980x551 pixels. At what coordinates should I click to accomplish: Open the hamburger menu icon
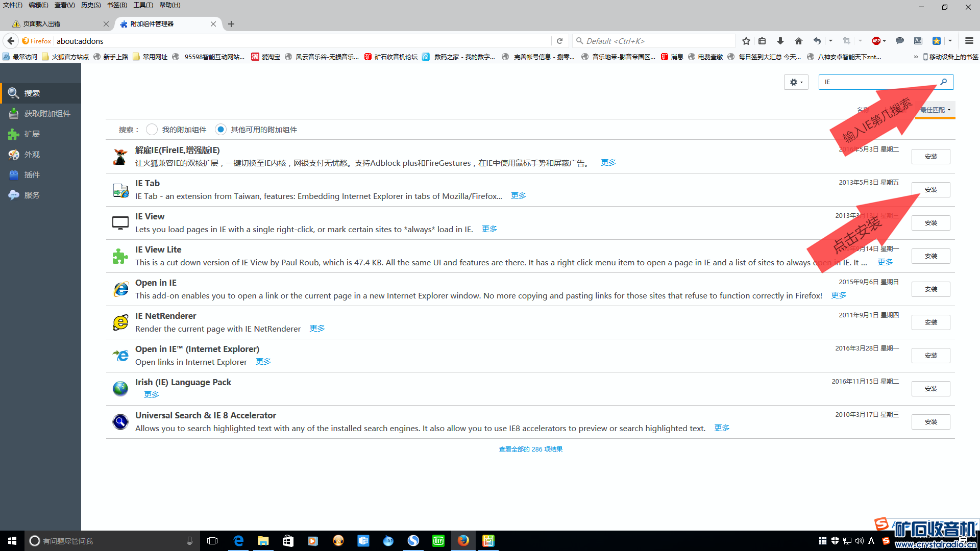click(x=969, y=41)
